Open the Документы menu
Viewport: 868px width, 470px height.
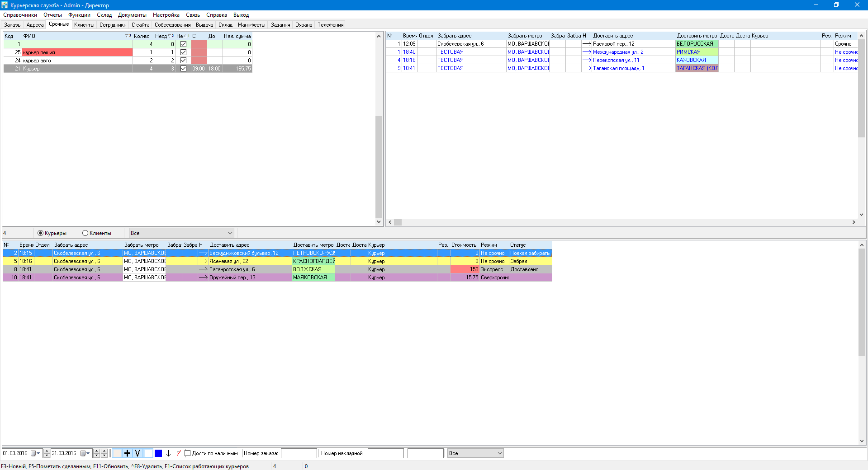[132, 15]
